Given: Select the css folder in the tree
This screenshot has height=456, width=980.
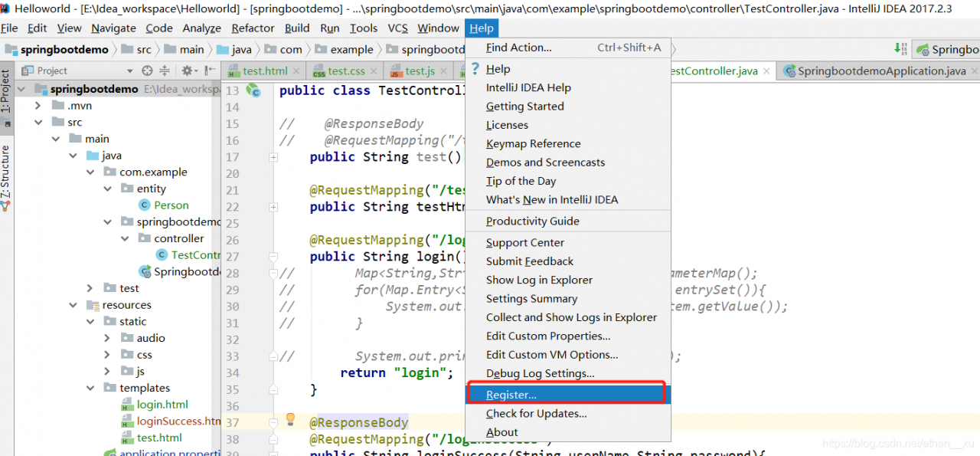Looking at the screenshot, I should [144, 355].
